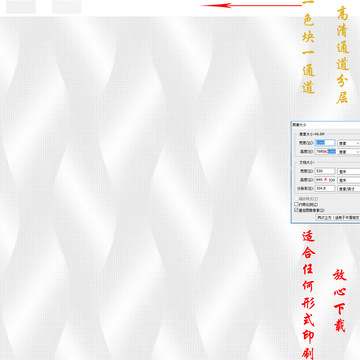Uncheck the resample image checkbox

[x=296, y=210]
